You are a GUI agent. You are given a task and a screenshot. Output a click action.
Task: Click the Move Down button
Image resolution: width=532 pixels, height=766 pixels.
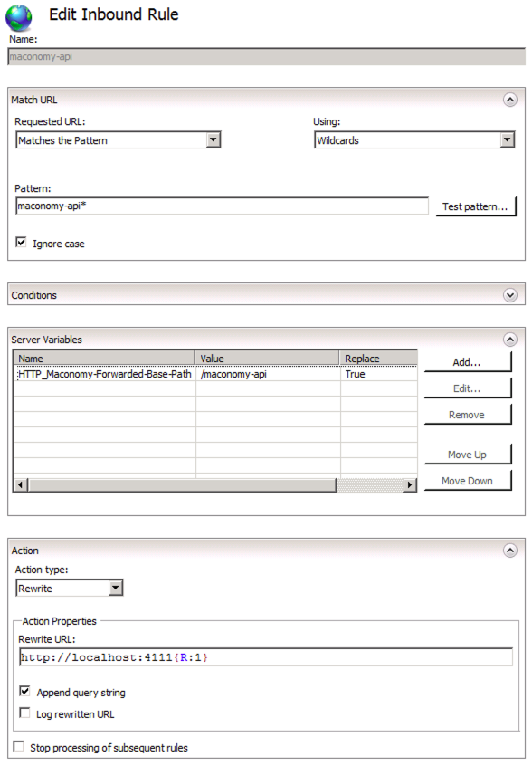pyautogui.click(x=468, y=481)
